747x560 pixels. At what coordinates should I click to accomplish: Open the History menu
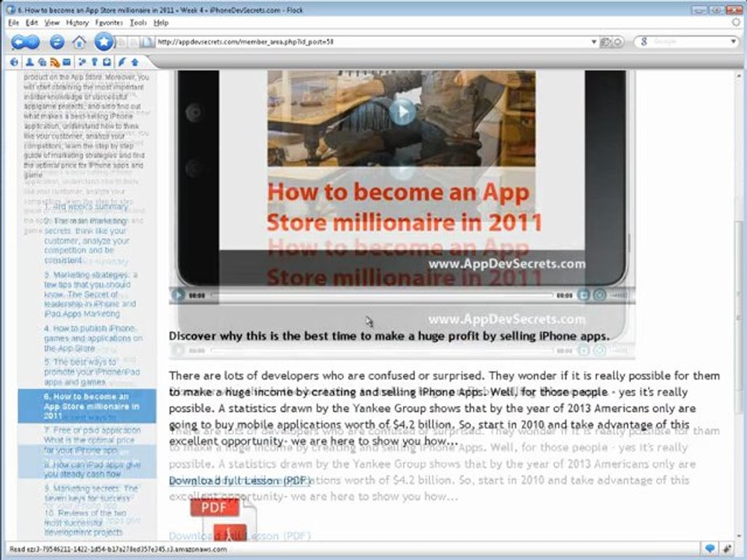(77, 23)
